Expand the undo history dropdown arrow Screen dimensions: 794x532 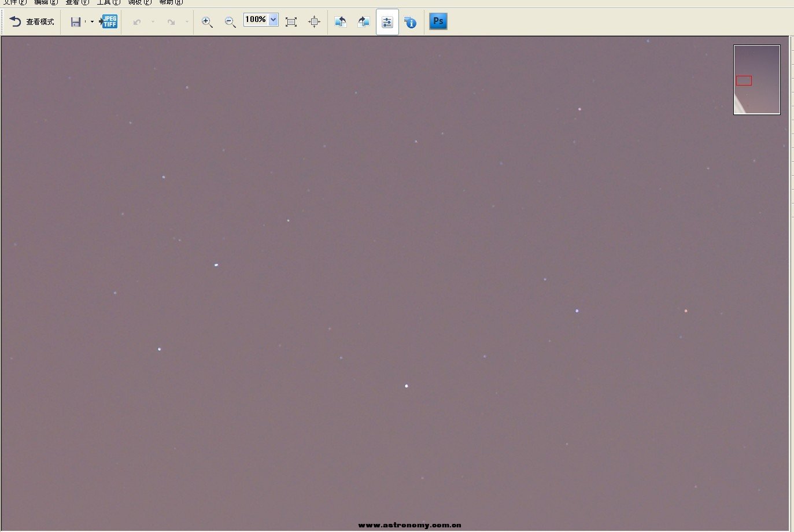(x=153, y=22)
